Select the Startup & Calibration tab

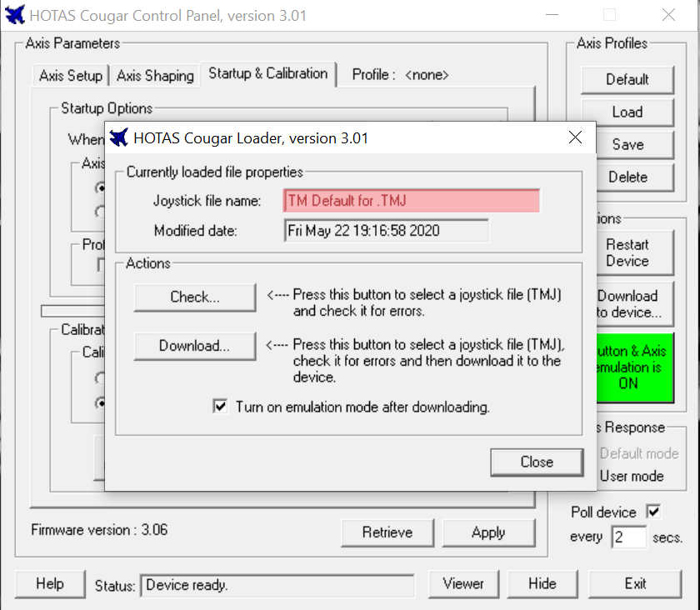coord(267,73)
